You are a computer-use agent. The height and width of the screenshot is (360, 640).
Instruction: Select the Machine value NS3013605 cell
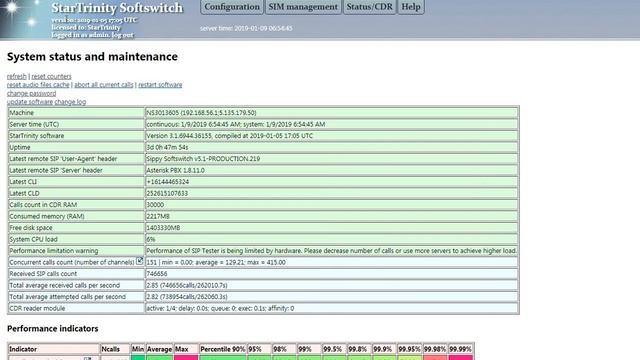(x=332, y=113)
